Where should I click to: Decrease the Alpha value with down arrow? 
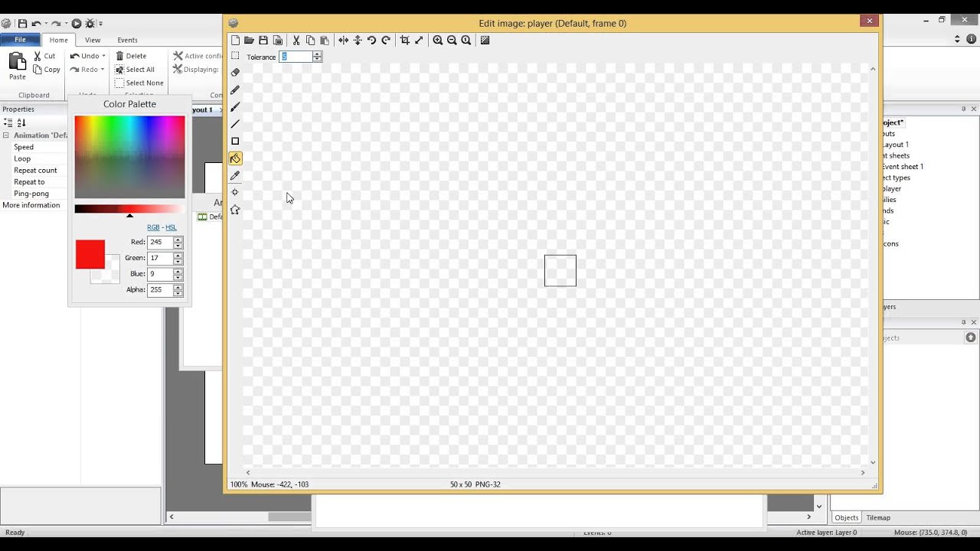point(178,292)
